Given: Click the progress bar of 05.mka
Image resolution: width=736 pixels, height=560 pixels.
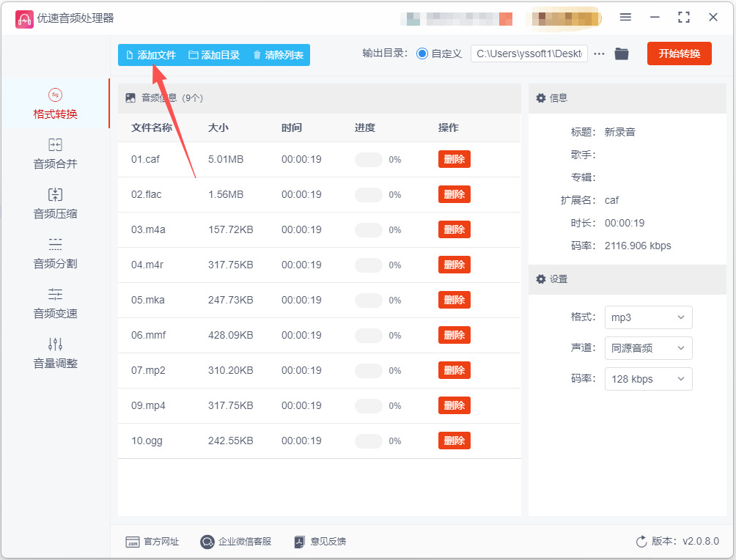Looking at the screenshot, I should pyautogui.click(x=369, y=301).
